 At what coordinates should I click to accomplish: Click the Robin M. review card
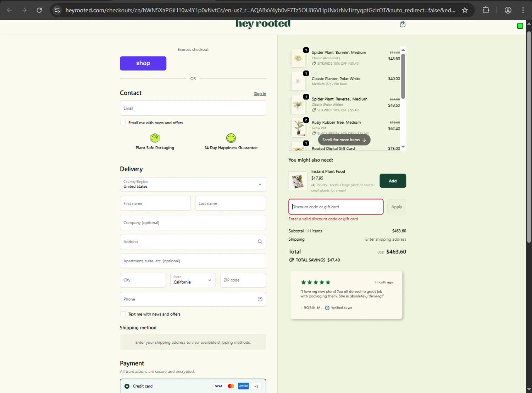click(347, 295)
